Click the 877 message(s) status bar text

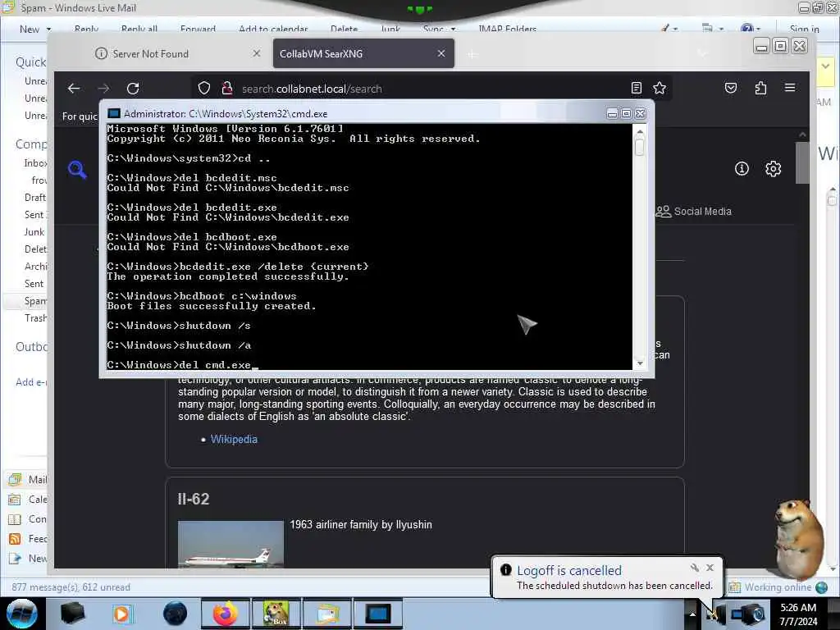pyautogui.click(x=71, y=587)
